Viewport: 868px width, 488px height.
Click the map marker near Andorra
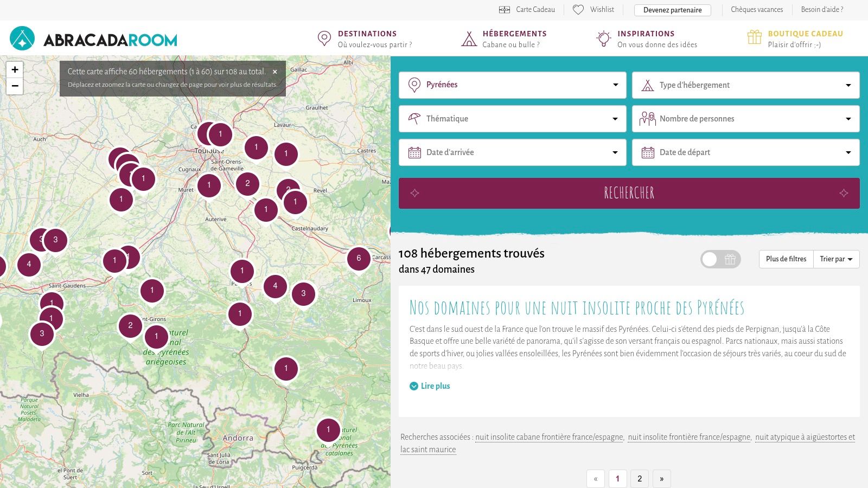(x=328, y=431)
